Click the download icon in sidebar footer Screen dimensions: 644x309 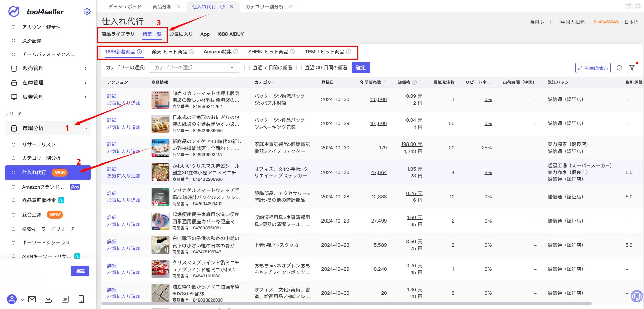(x=48, y=299)
